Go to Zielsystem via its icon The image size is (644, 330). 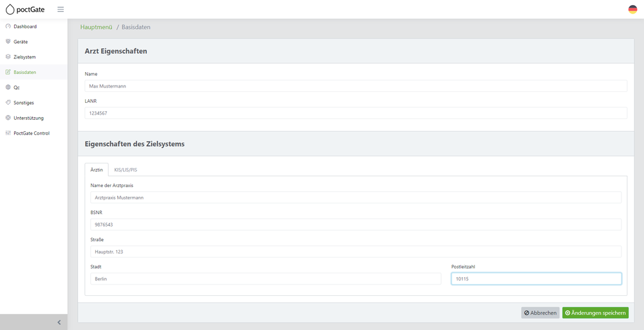pyautogui.click(x=8, y=57)
